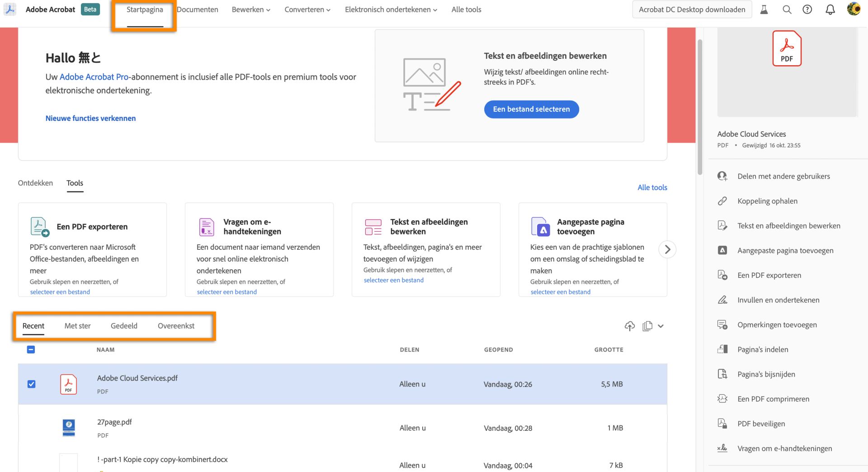Viewport: 868px width, 472px height.
Task: Click selecteer een bestand under Aangepaste pagina toevoegen
Action: tap(561, 292)
